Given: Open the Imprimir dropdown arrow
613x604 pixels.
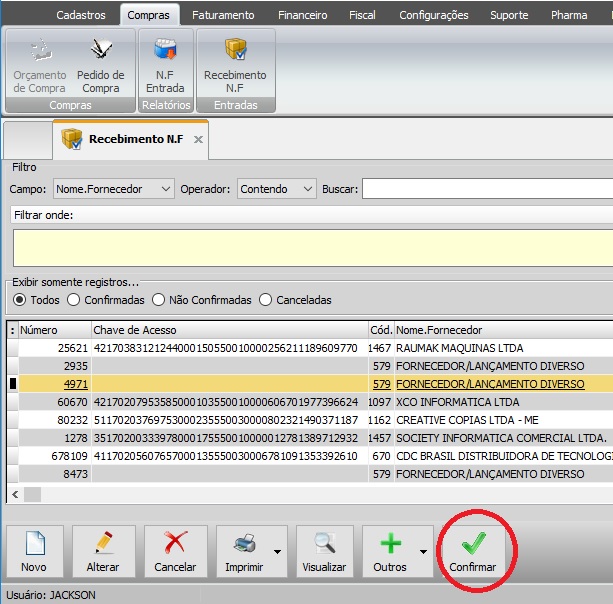Looking at the screenshot, I should pyautogui.click(x=277, y=552).
